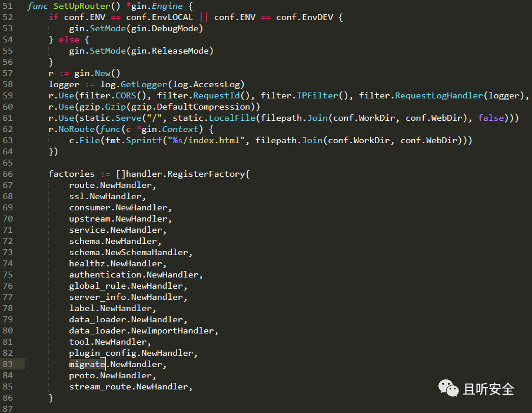532x413 pixels.
Task: Click c.File on line 63
Action: (x=85, y=141)
